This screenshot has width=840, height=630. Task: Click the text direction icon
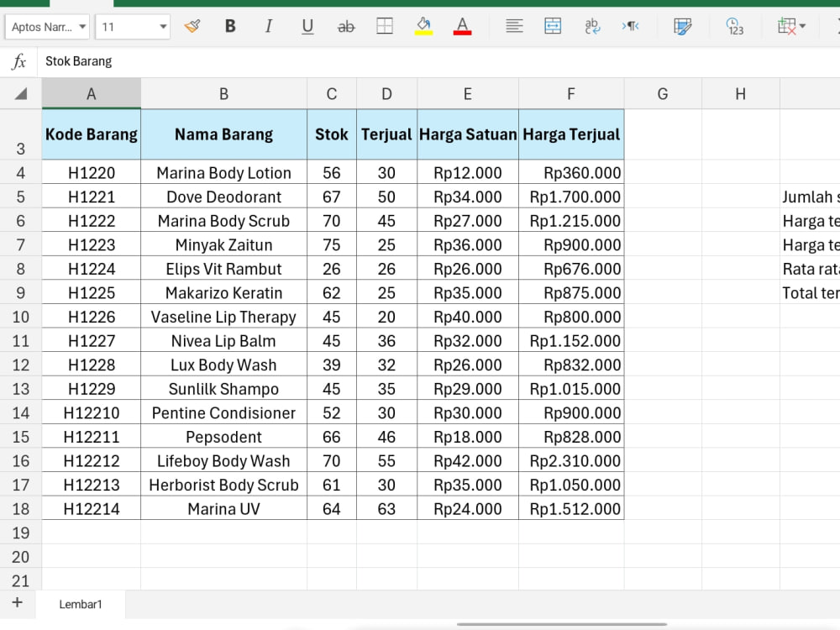(631, 26)
